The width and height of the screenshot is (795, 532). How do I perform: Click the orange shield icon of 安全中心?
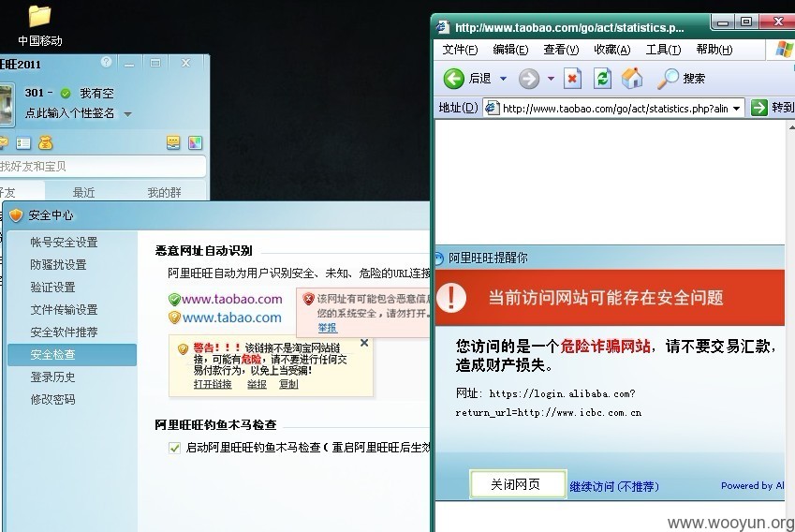pos(16,215)
